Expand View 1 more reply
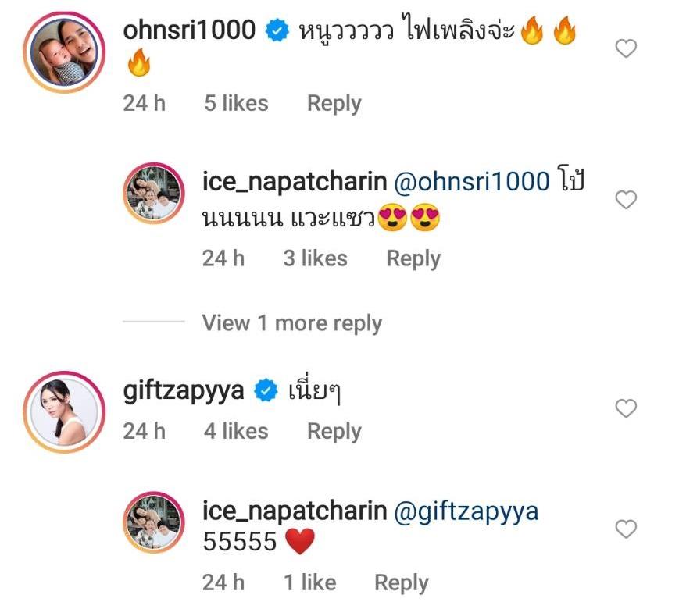Viewport: 679px width, 616px height. 291,323
